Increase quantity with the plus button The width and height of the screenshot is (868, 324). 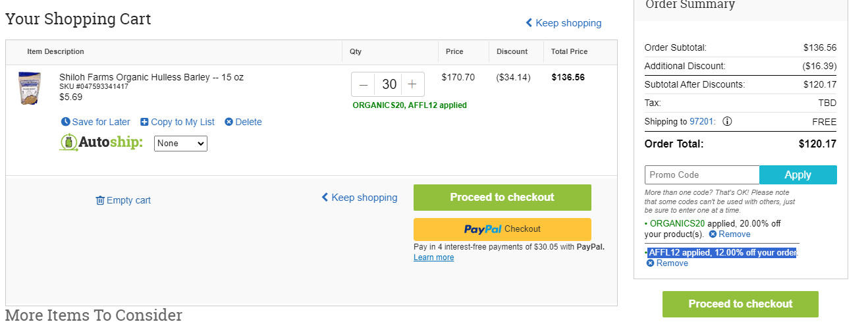click(x=412, y=84)
